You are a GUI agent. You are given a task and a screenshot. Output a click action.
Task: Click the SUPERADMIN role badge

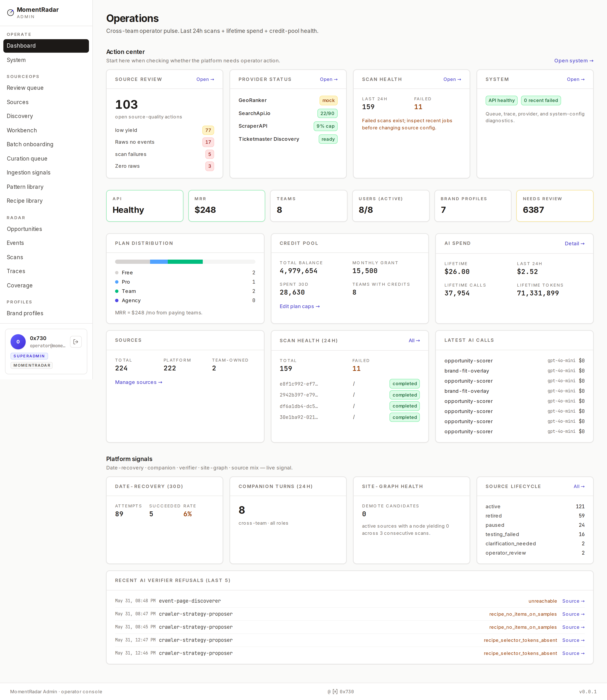pos(29,356)
